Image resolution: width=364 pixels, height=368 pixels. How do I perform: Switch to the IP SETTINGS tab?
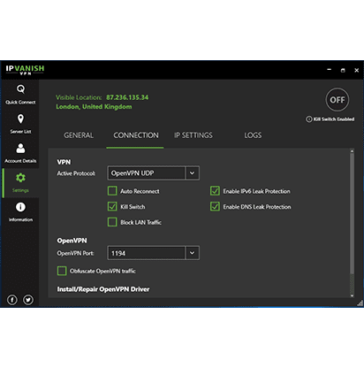click(193, 135)
